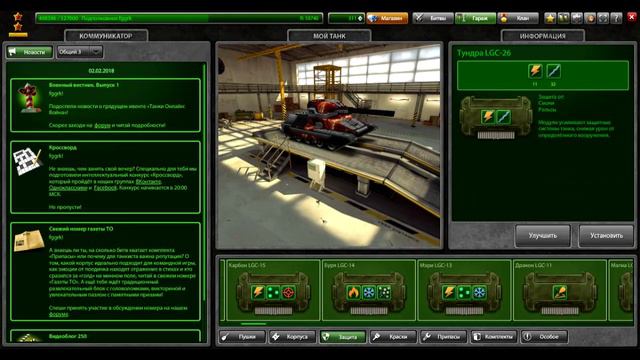Toggle the sound icon in top toolbar
640x360 pixels.
590,18
